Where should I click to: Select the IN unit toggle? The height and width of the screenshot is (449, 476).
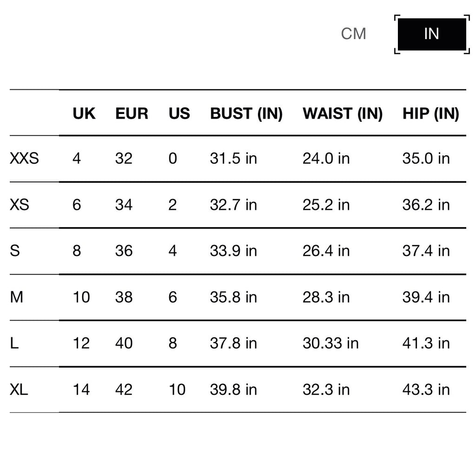(x=432, y=34)
